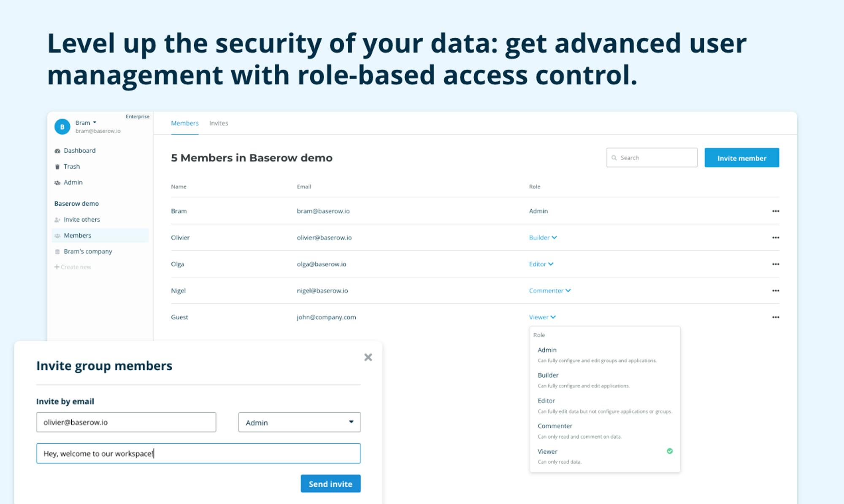Image resolution: width=844 pixels, height=504 pixels.
Task: Open Olivier's Builder role dropdown
Action: tap(543, 237)
